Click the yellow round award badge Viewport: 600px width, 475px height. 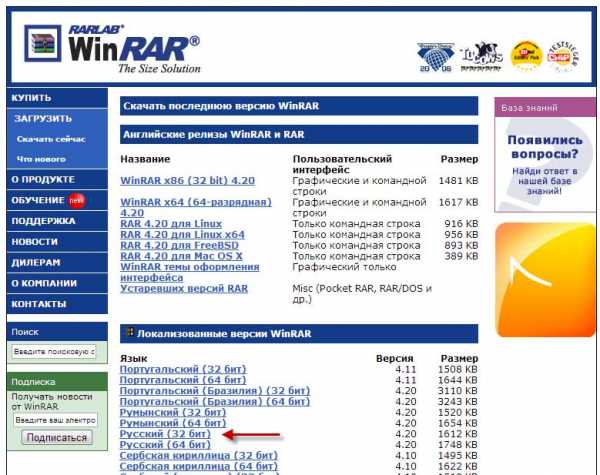pos(526,56)
